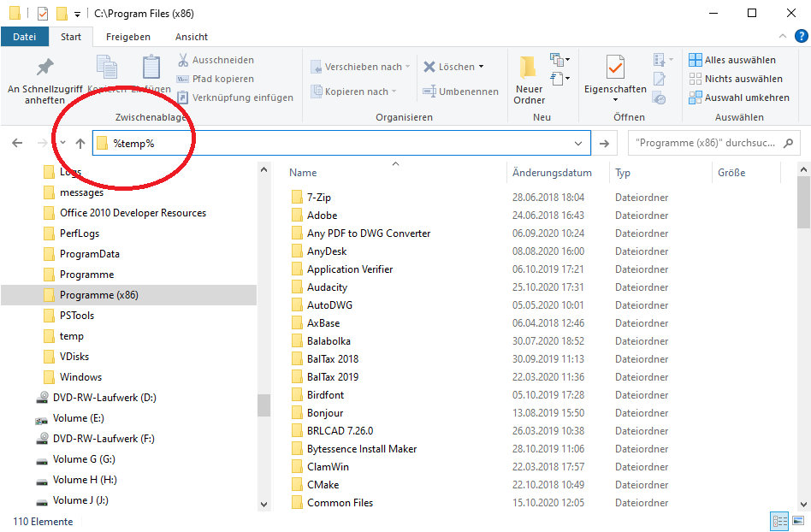The image size is (811, 532).
Task: Collapse the ribbon using the chevron
Action: click(x=782, y=37)
